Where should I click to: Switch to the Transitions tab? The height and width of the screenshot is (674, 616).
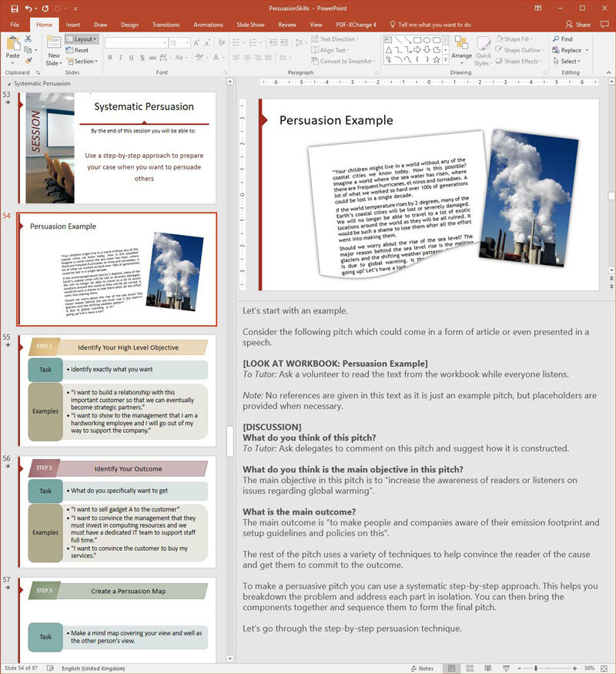[166, 25]
